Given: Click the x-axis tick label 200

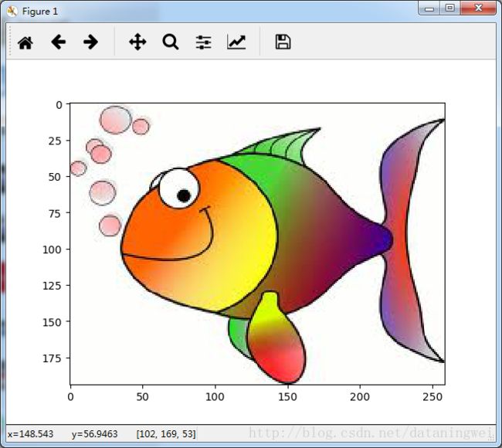Looking at the screenshot, I should coord(360,397).
